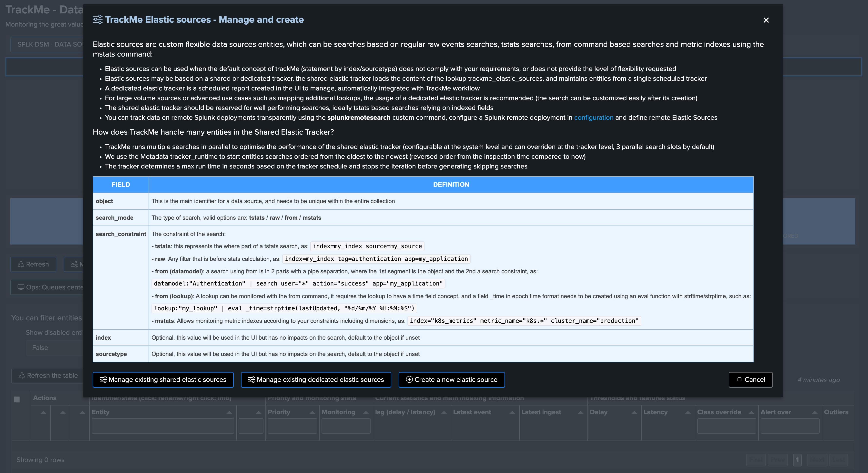Screen dimensions: 868x473
Task: Click the Monitoring filter input field
Action: (346, 426)
